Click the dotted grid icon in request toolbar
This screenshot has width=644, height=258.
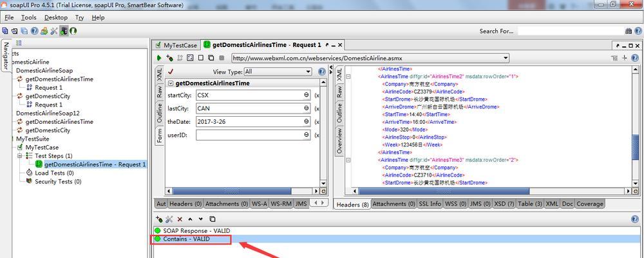click(180, 58)
